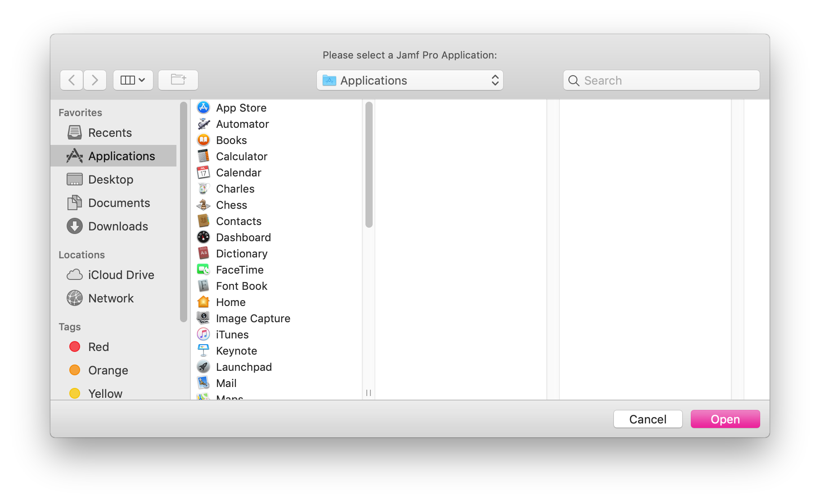Open Network from the sidebar label
820x504 pixels.
pyautogui.click(x=111, y=298)
